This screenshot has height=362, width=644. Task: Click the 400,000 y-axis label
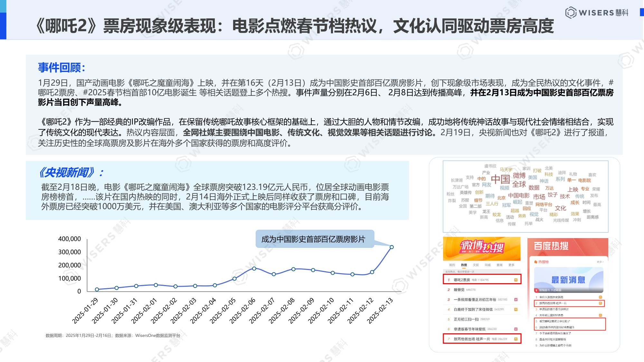tap(70, 239)
